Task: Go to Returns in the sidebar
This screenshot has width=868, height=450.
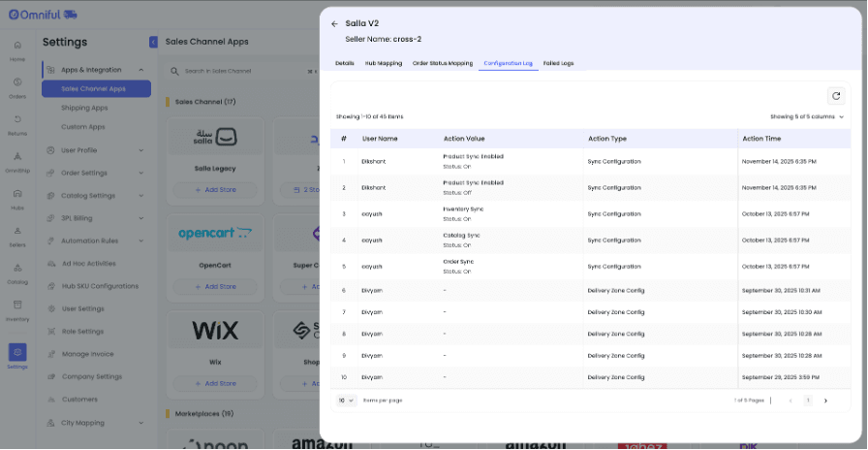Action: coord(17,125)
